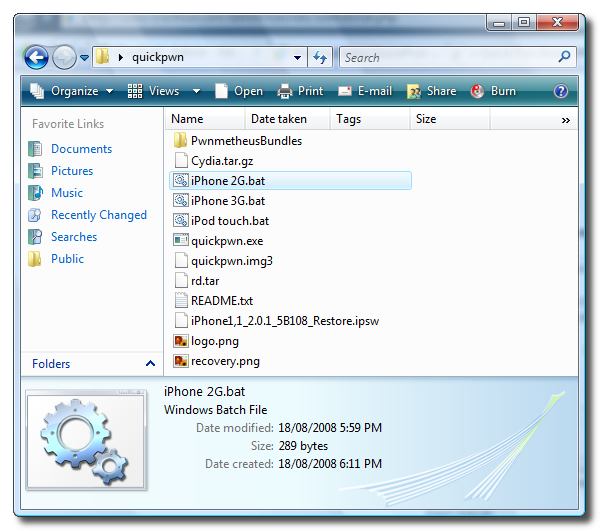Viewport: 600px width, 531px height.
Task: Open Documents in Favorite Links
Action: [x=81, y=149]
